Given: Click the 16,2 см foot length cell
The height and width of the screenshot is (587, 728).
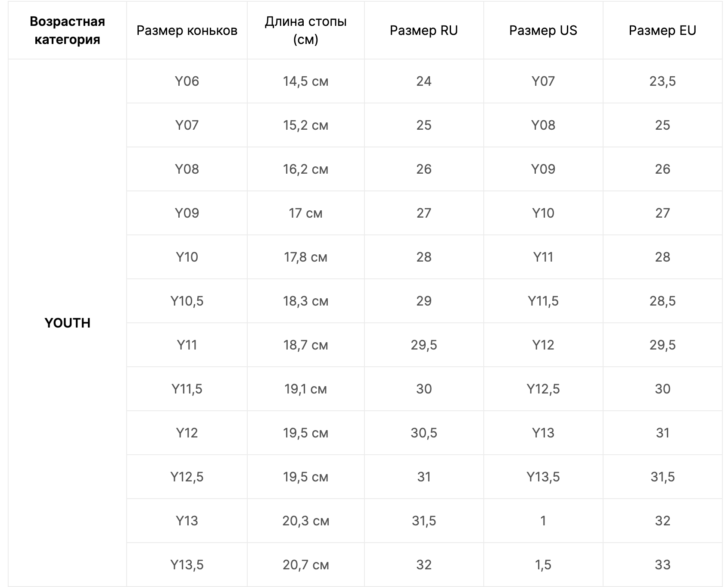Looking at the screenshot, I should point(305,169).
